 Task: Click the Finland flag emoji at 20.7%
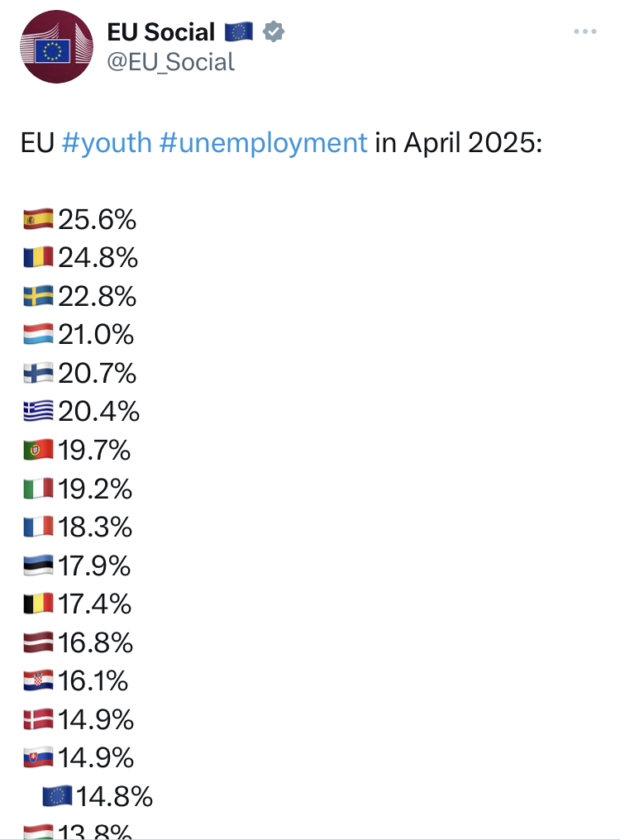[39, 373]
